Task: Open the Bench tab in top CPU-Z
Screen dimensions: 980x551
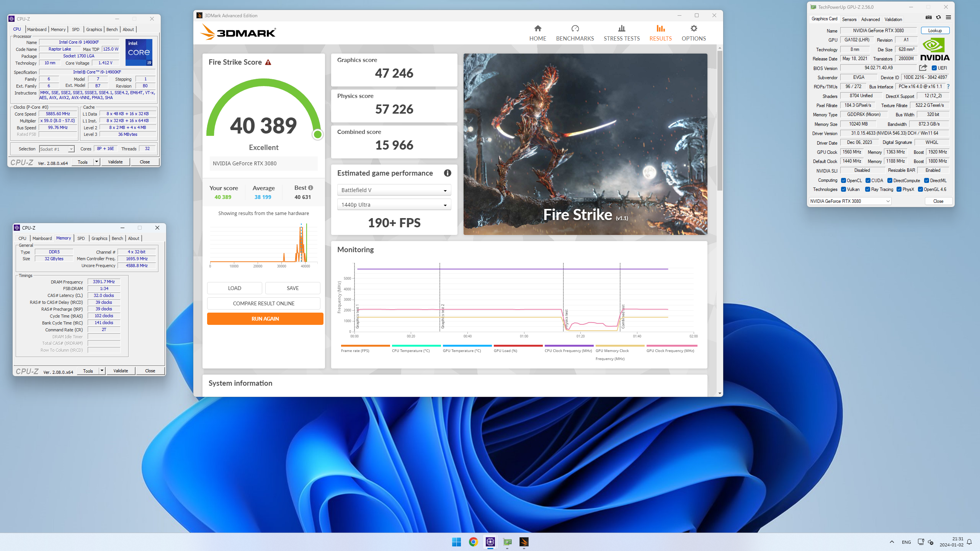Action: 112,29
